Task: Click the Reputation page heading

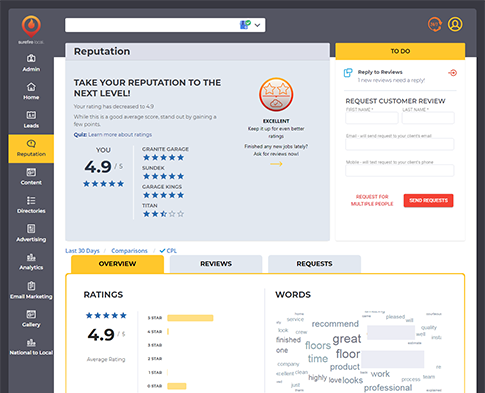Action: coord(102,51)
